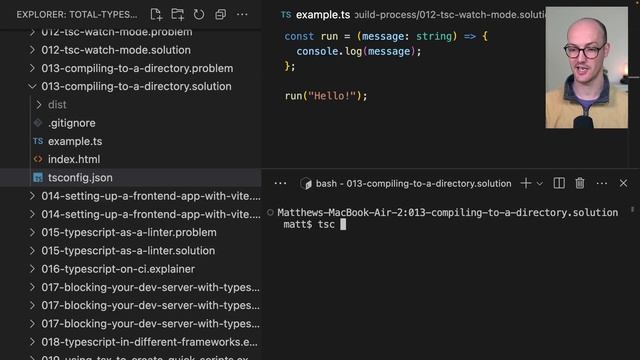The height and width of the screenshot is (360, 640).
Task: Open terminal panel views ellipsis menu
Action: (x=280, y=184)
